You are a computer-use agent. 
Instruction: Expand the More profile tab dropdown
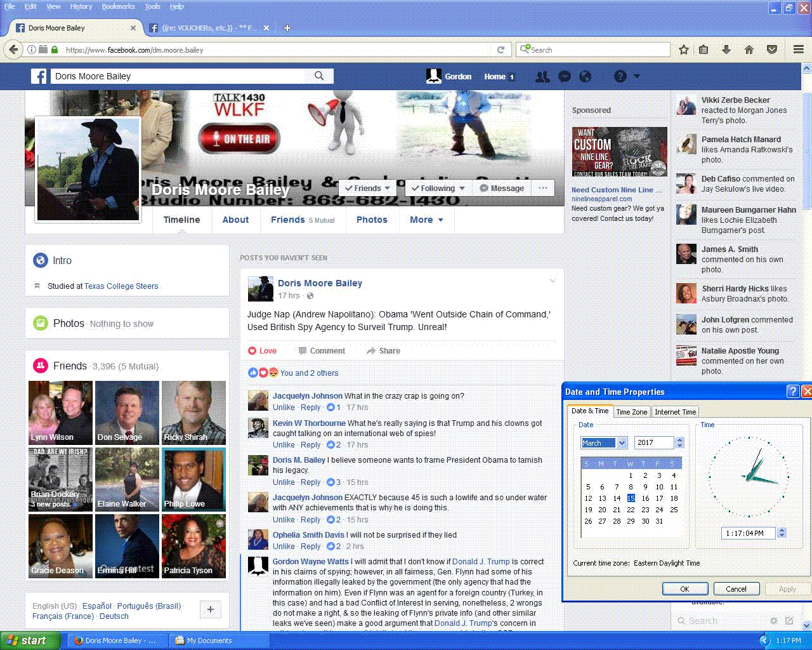click(x=426, y=220)
